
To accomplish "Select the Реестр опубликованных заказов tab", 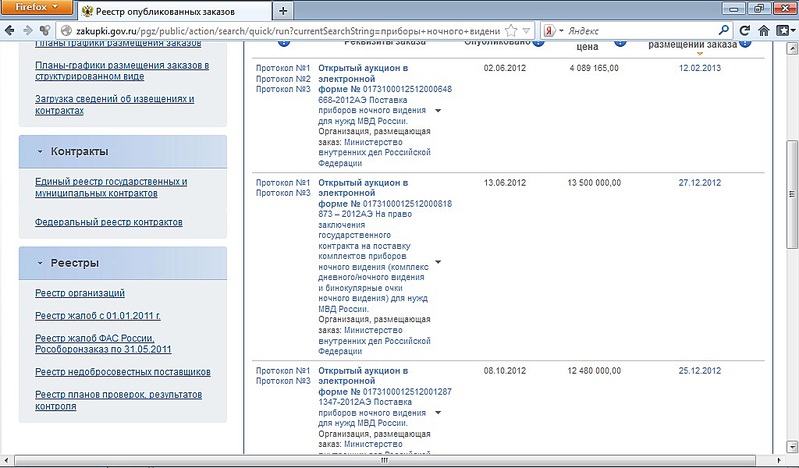I will [176, 11].
